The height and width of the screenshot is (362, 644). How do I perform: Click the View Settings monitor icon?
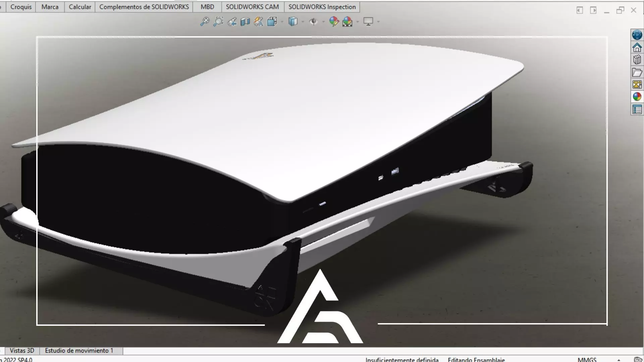(x=368, y=22)
